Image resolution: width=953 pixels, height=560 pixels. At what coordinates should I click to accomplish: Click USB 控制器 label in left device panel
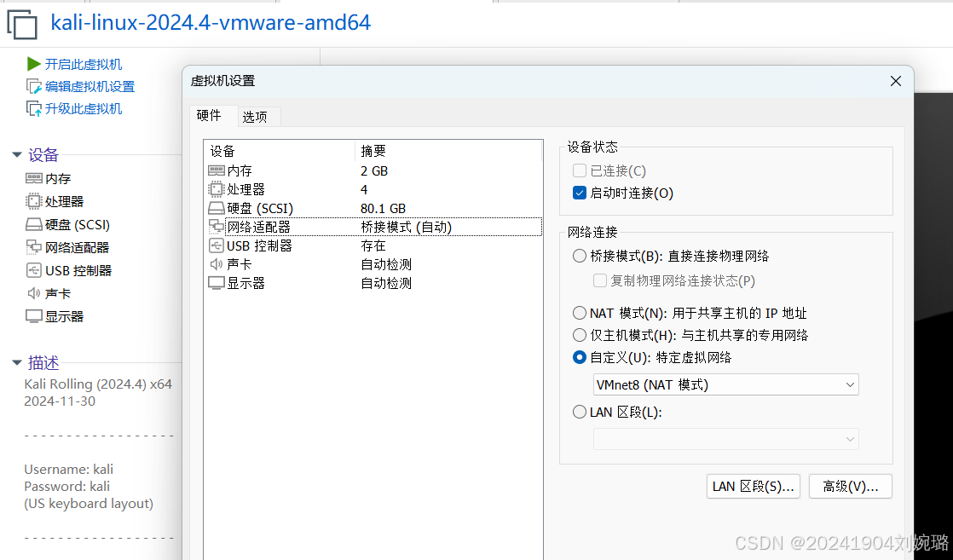tap(78, 270)
